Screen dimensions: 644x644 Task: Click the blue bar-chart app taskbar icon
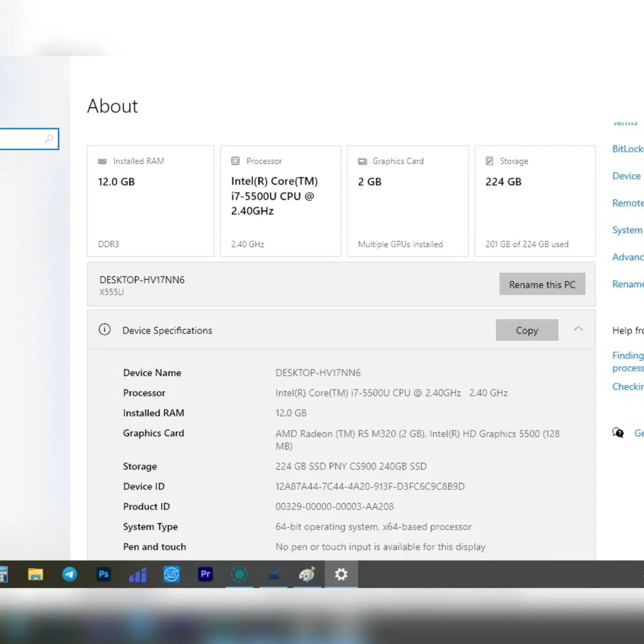[138, 574]
